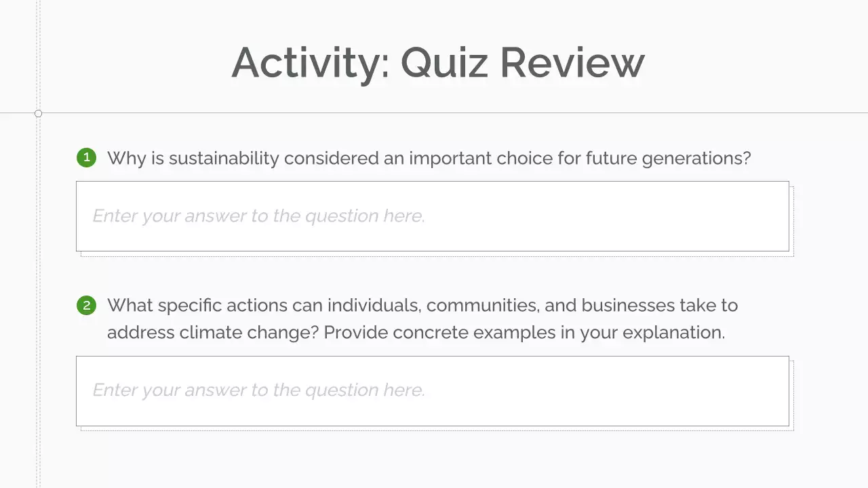Select the word 'Activity:' in the title
This screenshot has height=488, width=868.
coord(311,63)
